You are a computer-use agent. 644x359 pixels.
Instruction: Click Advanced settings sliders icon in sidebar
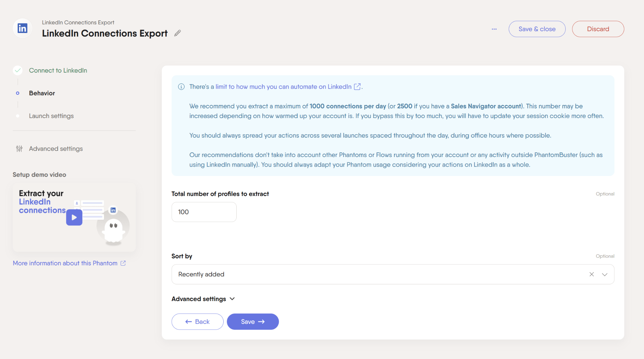(x=19, y=149)
